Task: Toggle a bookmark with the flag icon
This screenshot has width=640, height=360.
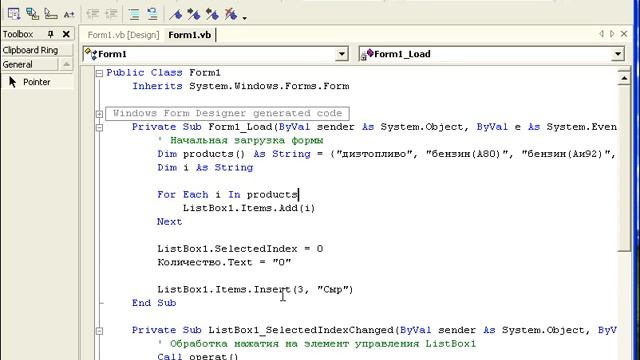Action: point(176,14)
